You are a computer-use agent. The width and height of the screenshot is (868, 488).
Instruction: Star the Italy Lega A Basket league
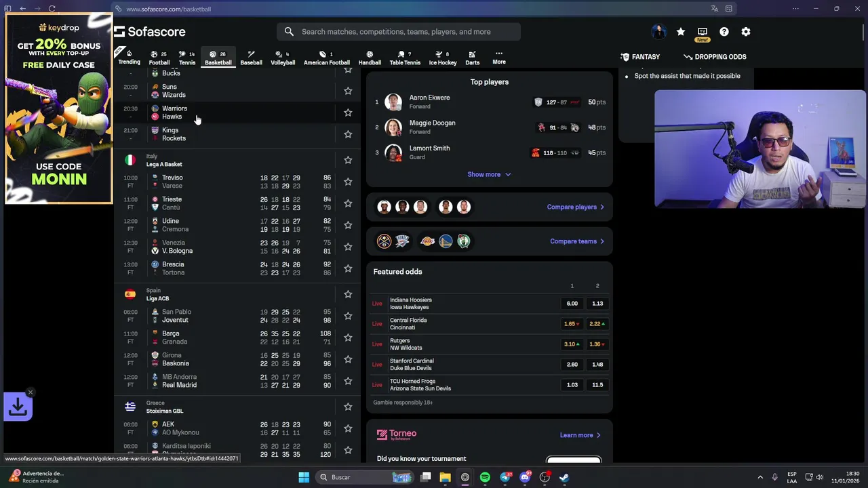tap(348, 160)
